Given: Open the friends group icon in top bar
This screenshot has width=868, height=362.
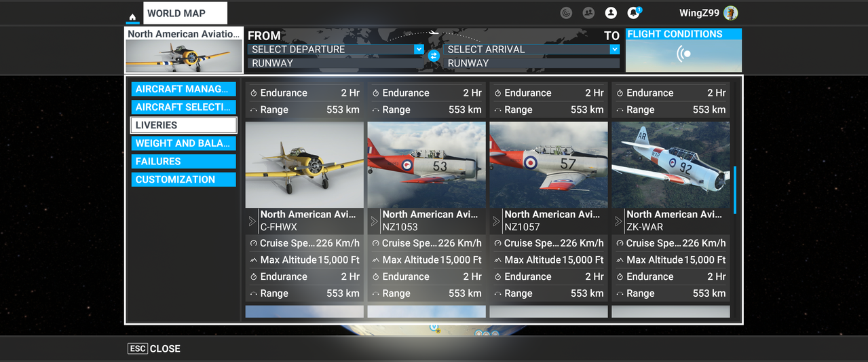Looking at the screenshot, I should tap(588, 13).
